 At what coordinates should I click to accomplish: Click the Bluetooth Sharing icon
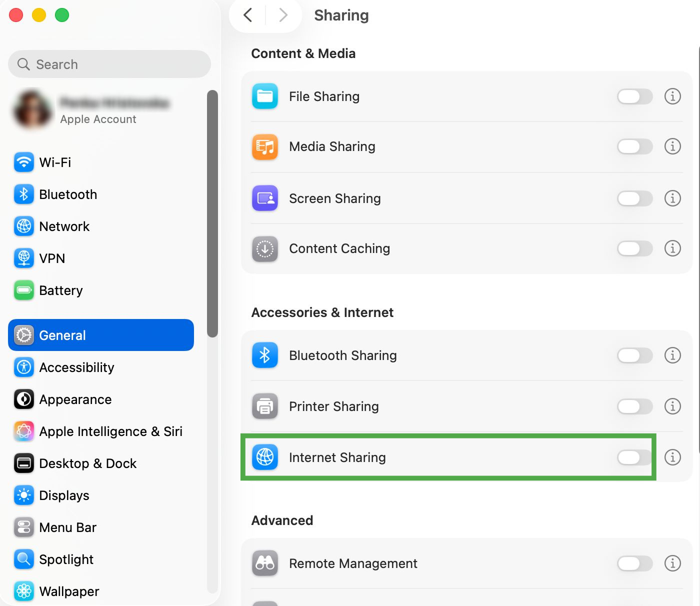pos(265,355)
